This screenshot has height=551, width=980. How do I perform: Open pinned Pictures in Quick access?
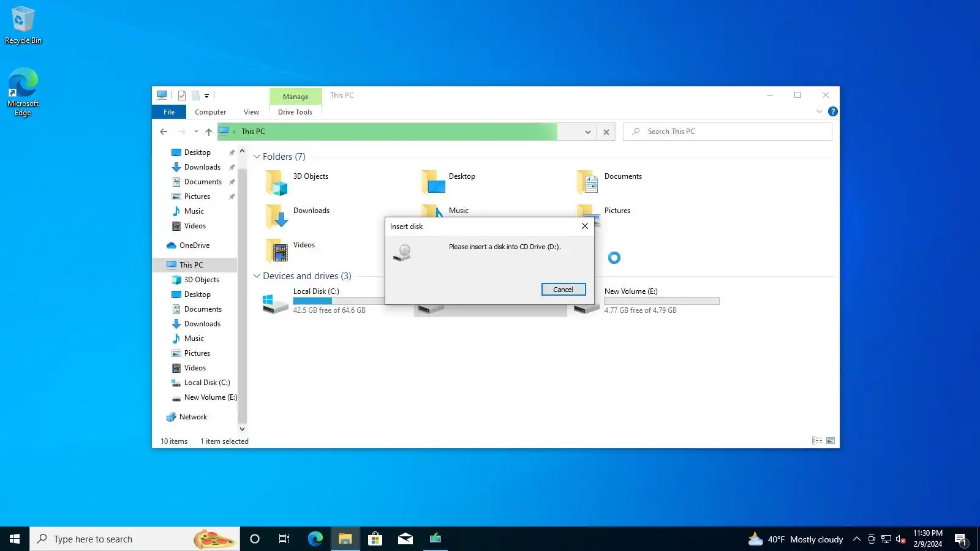pos(197,197)
